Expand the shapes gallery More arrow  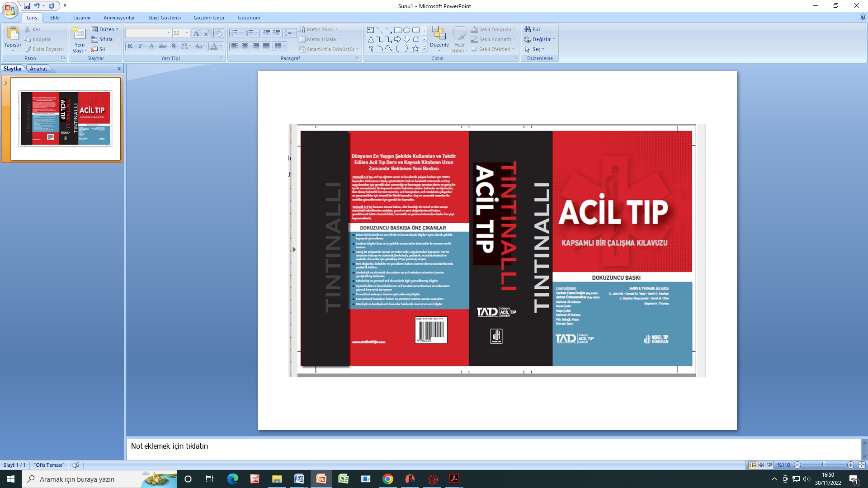click(424, 48)
